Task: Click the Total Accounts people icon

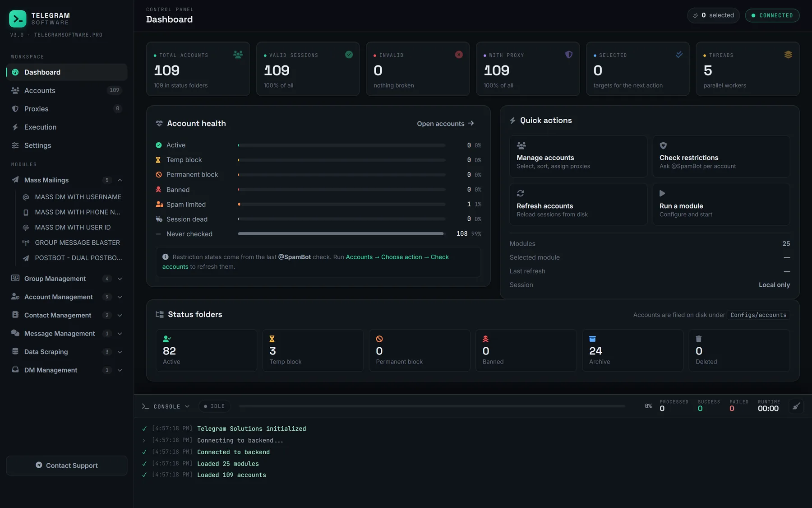Action: point(238,55)
